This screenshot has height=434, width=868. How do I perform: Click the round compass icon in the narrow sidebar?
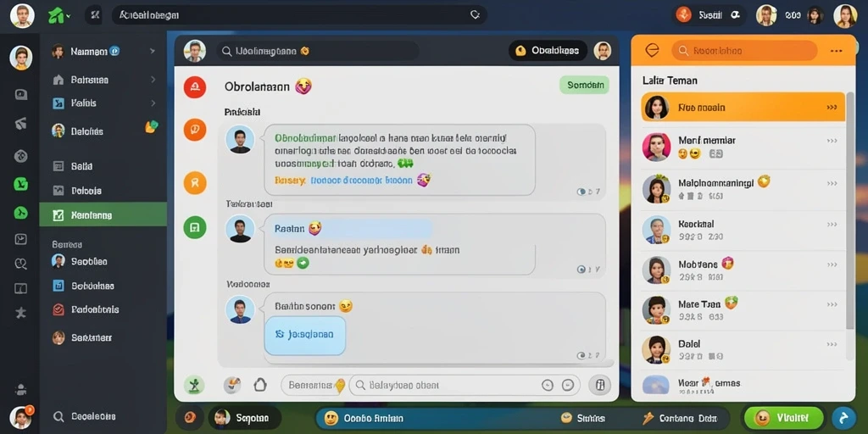[x=20, y=156]
